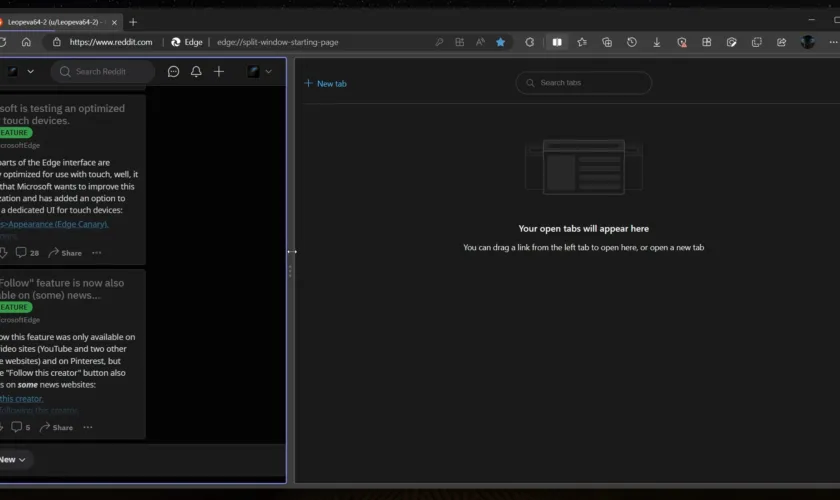Expand the New sort dropdown
The image size is (840, 500).
click(x=14, y=459)
